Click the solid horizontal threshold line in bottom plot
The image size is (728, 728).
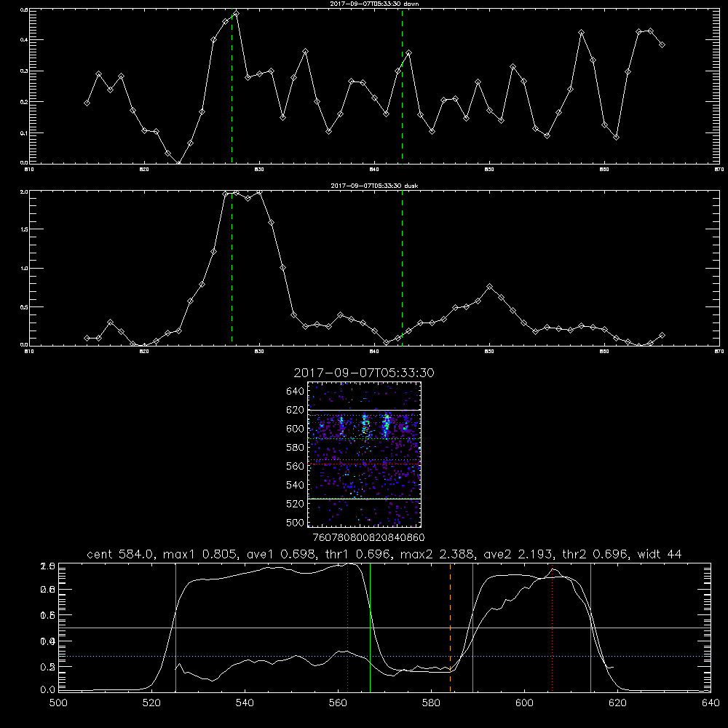pyautogui.click(x=384, y=628)
